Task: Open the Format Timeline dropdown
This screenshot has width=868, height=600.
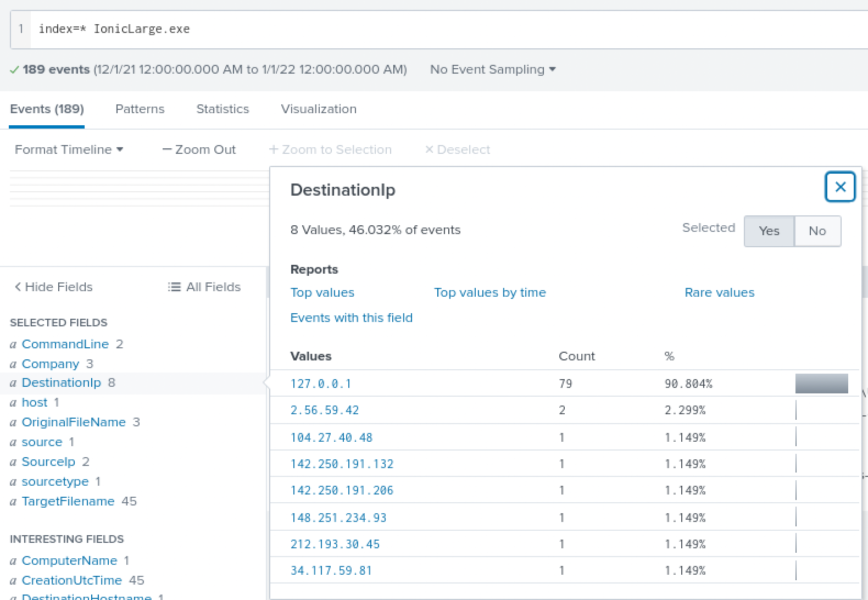Action: [x=69, y=149]
